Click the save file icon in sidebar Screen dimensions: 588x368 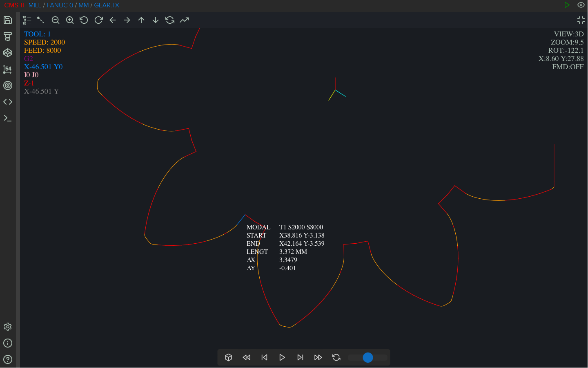8,20
